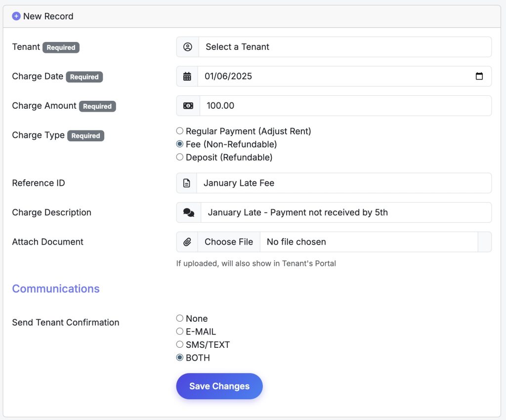Click the user icon in Tenant field

pyautogui.click(x=188, y=47)
